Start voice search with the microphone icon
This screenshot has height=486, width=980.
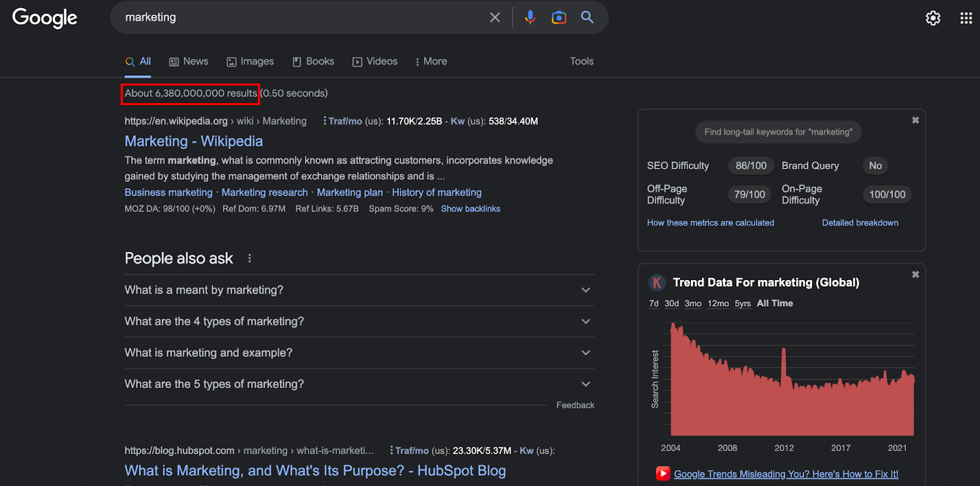pos(530,18)
